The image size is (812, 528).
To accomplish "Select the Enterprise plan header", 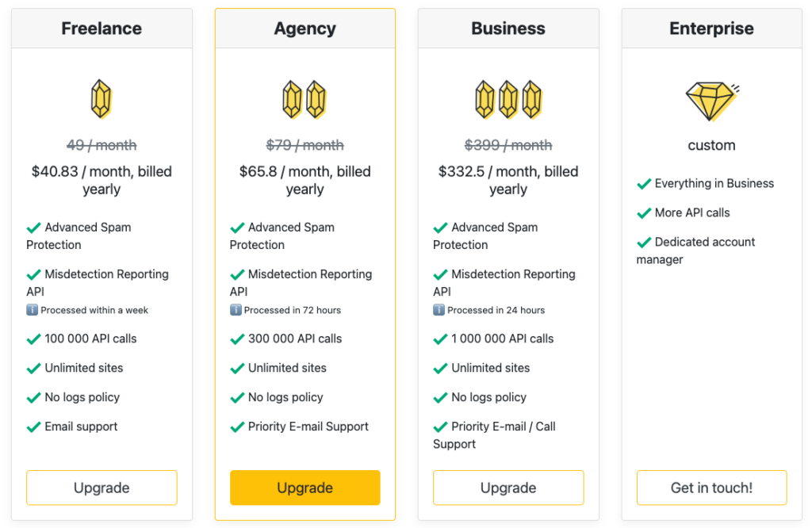I will tap(711, 29).
